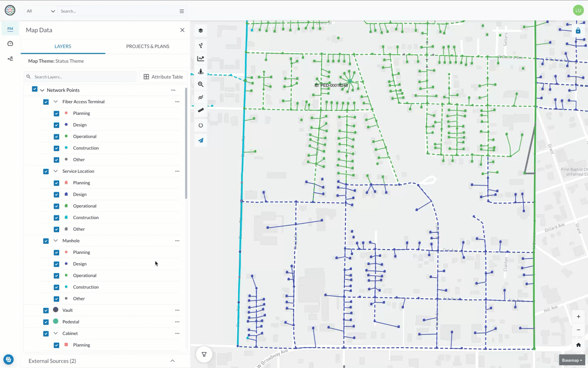
Task: Switch to Projects & Plans tab
Action: (147, 46)
